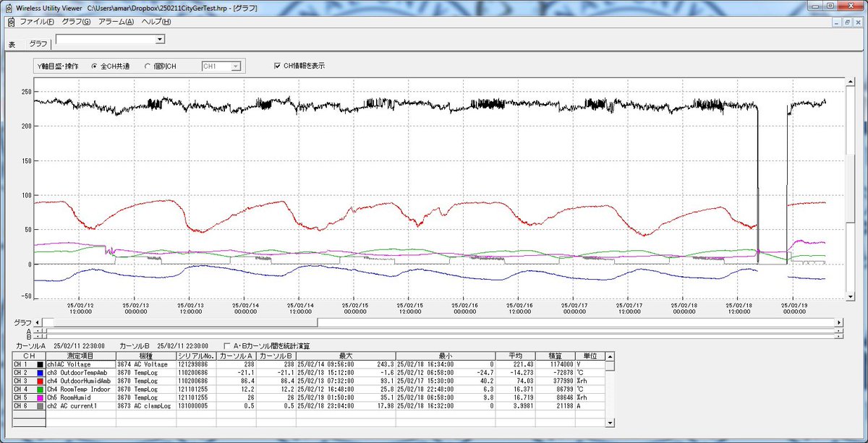The width and height of the screenshot is (868, 443).
Task: Click the 平均 column header
Action: [516, 356]
